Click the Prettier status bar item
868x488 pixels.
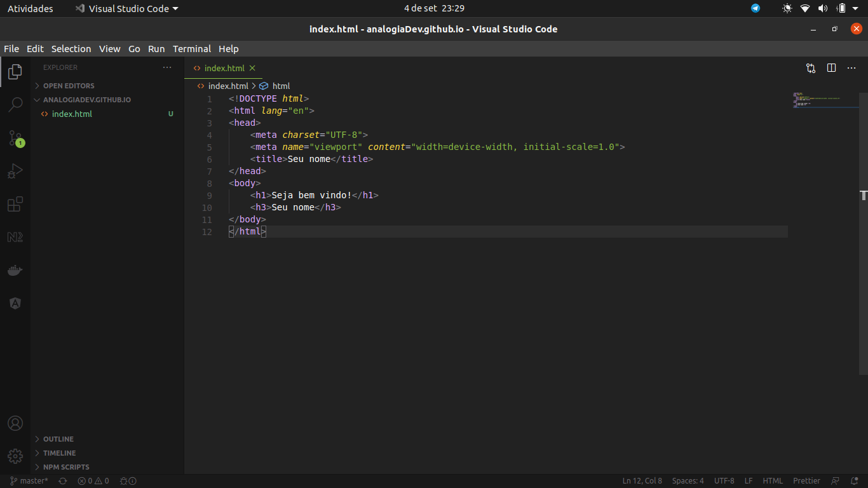pos(807,481)
